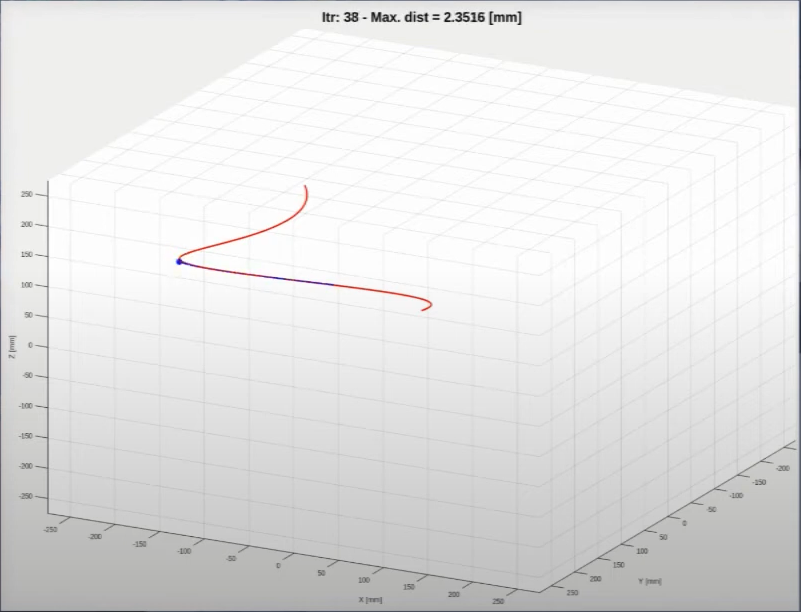Click the upper tip of the red curve

(307, 185)
